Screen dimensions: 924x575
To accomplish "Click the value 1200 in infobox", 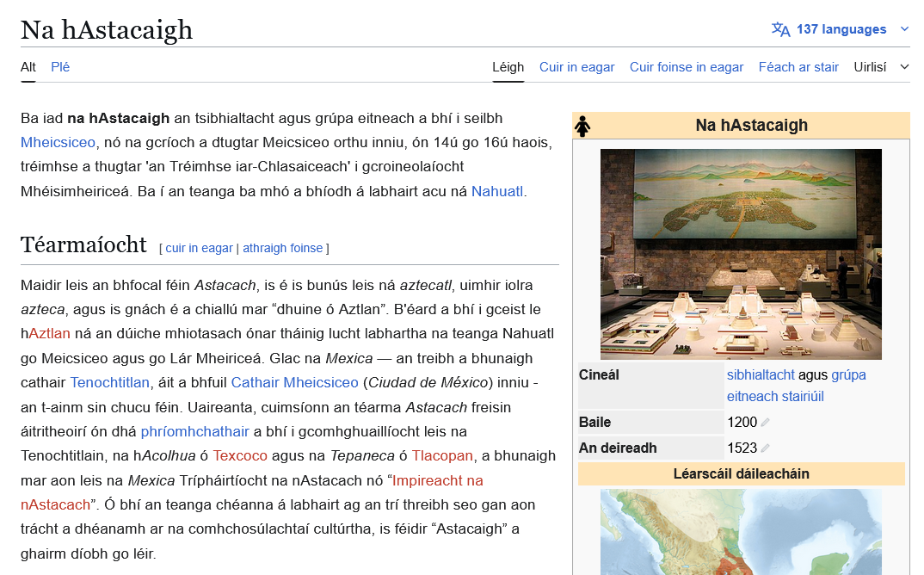I will tap(742, 422).
